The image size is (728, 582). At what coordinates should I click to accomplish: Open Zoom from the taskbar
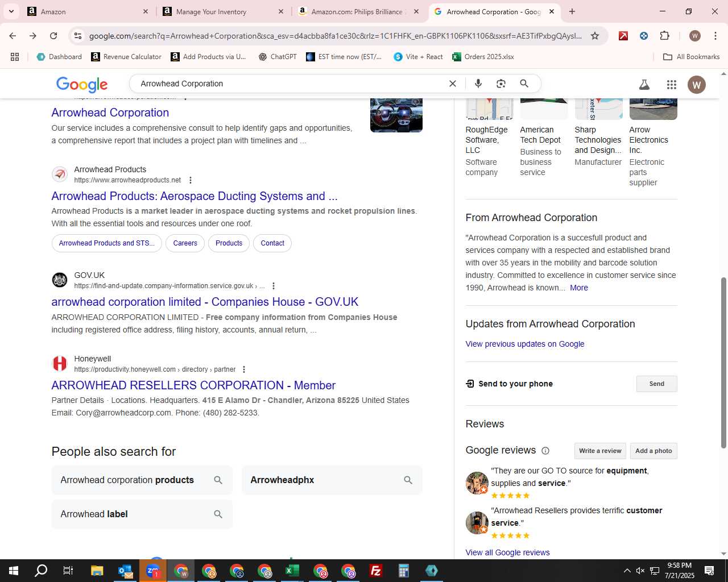point(153,571)
